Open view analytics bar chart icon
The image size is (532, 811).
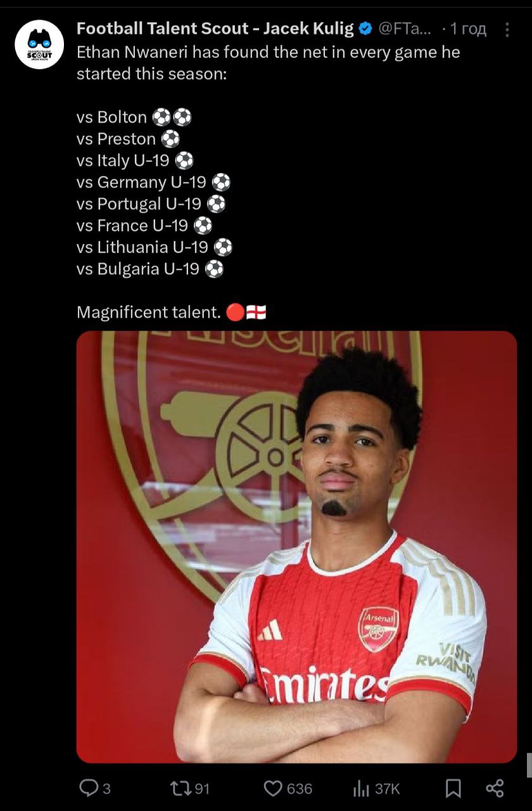(361, 788)
